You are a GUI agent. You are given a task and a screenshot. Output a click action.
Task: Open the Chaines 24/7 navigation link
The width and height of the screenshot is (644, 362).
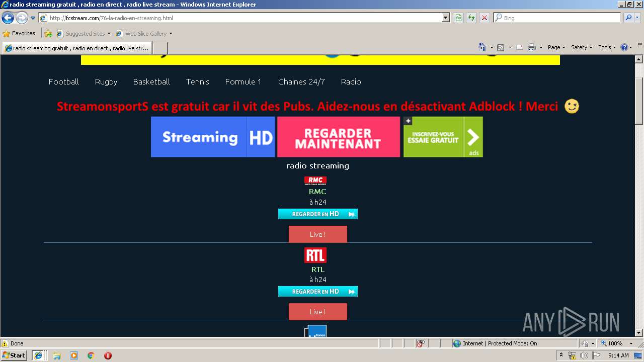pos(301,81)
